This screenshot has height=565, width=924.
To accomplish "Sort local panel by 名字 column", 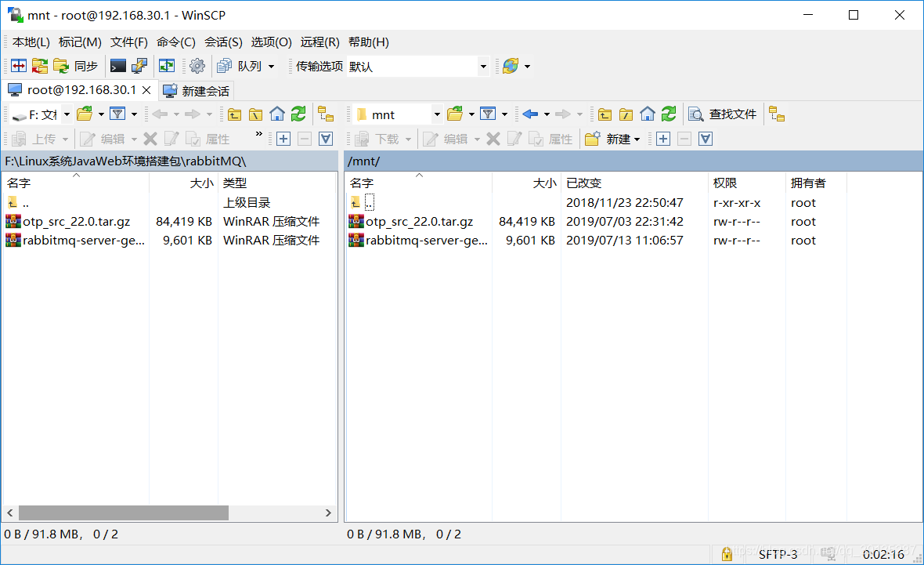I will pyautogui.click(x=75, y=183).
